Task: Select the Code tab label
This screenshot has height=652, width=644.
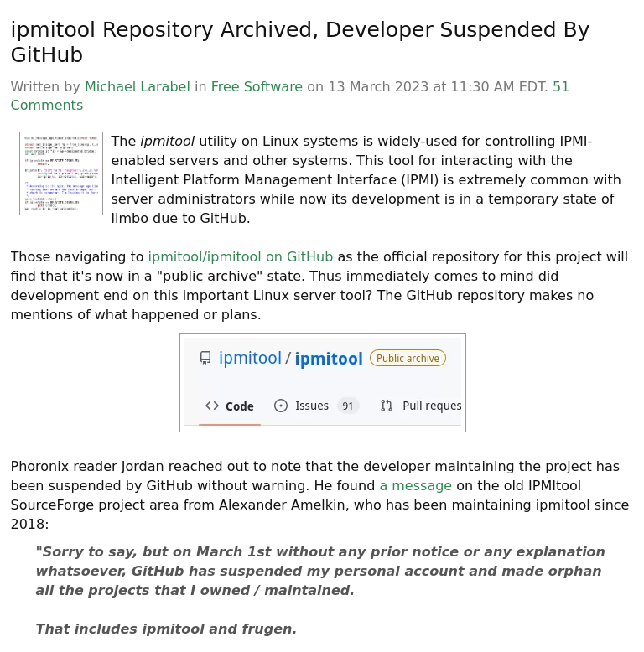Action: click(240, 406)
